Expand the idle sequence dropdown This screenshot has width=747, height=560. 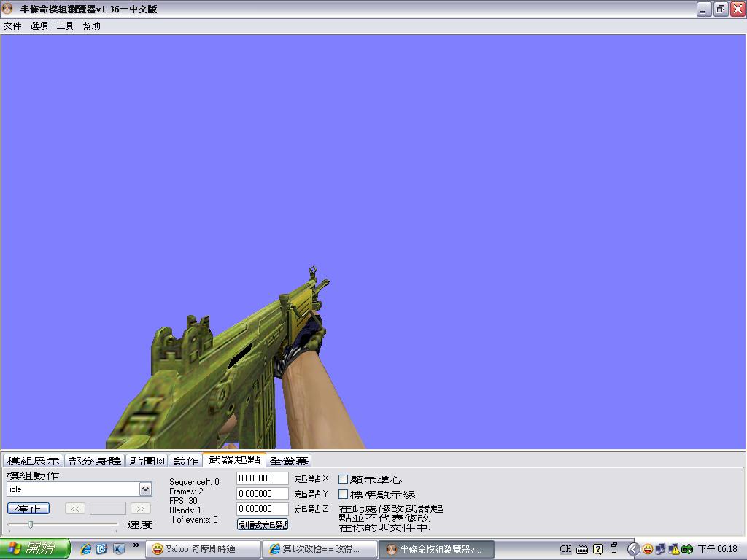pos(145,489)
